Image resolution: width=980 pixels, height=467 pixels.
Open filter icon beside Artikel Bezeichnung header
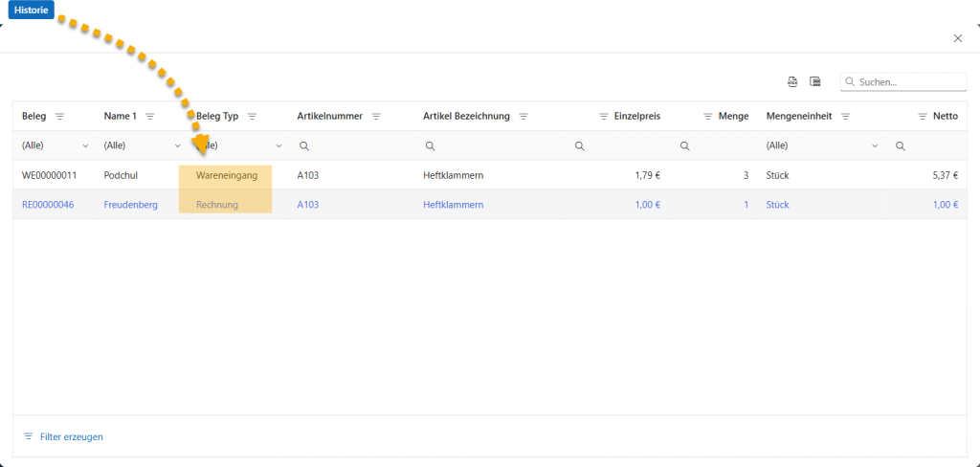point(523,117)
